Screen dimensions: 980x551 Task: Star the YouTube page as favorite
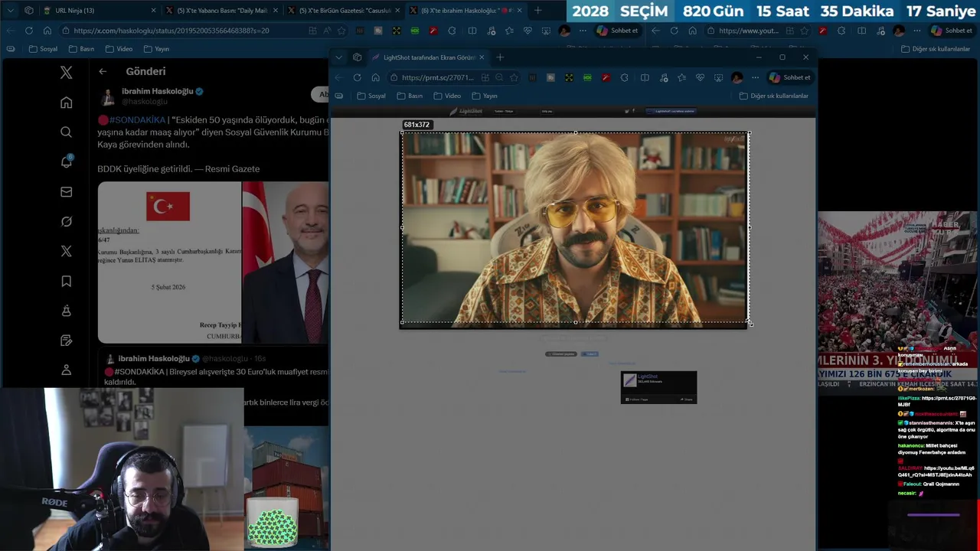(x=805, y=31)
